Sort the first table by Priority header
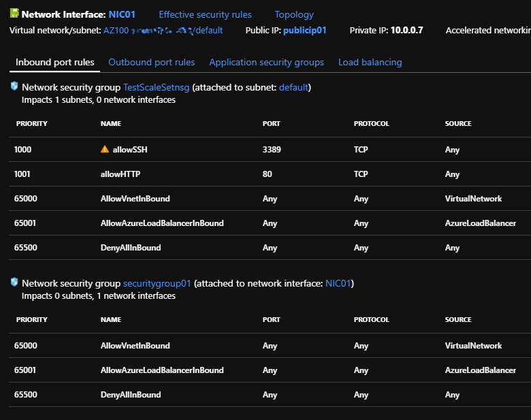Image resolution: width=531 pixels, height=420 pixels. [x=31, y=124]
